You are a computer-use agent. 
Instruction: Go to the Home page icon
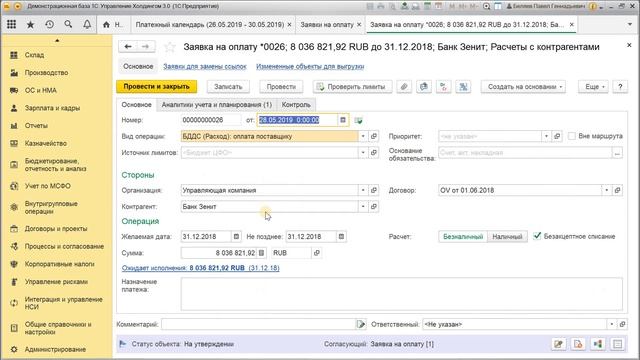pos(107,24)
